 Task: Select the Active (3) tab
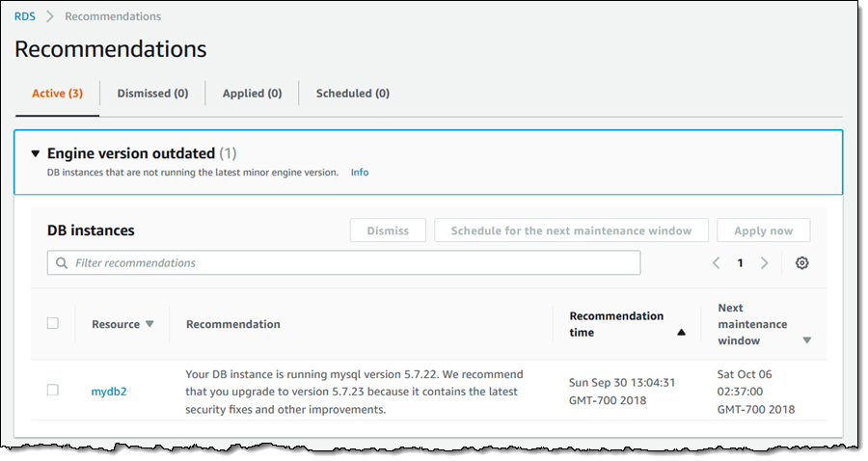pos(57,94)
